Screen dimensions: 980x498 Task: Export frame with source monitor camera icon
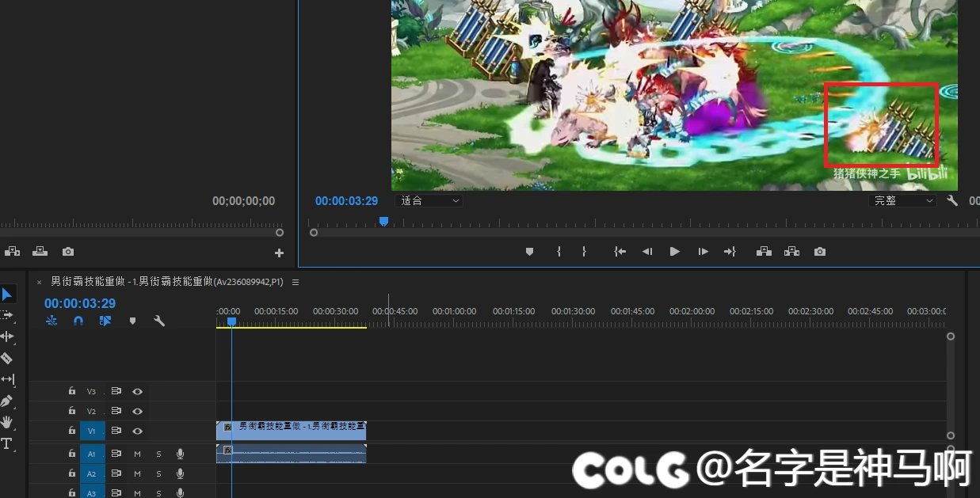68,252
